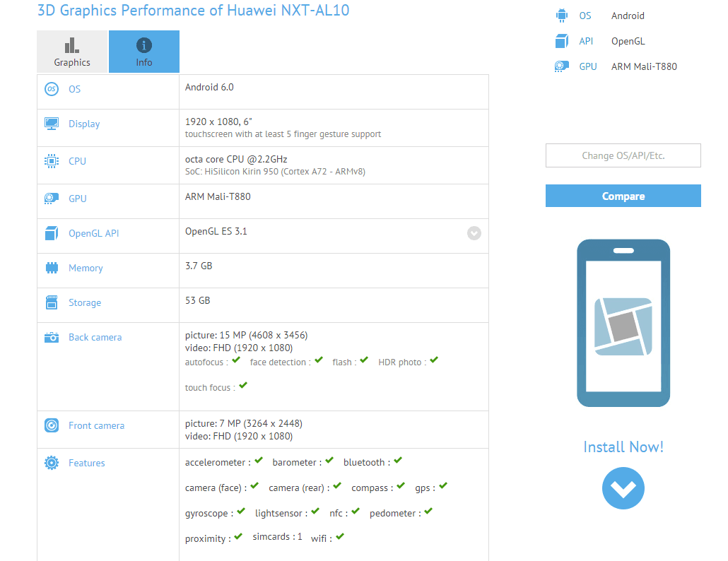Click the simcards : 1 text
728x561 pixels.
tap(277, 537)
